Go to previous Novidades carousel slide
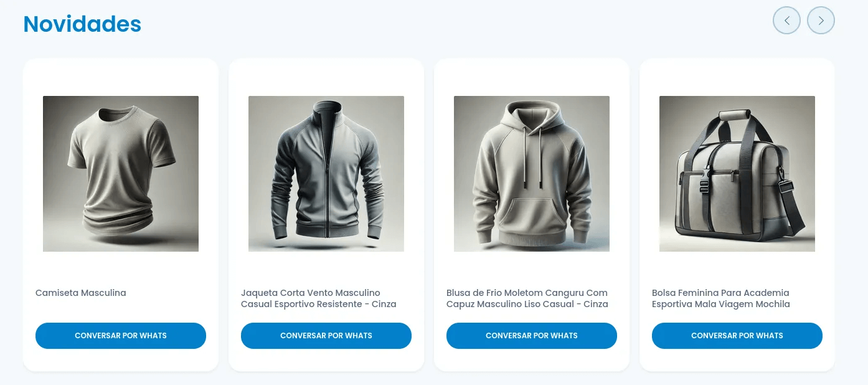This screenshot has height=385, width=868. (786, 21)
